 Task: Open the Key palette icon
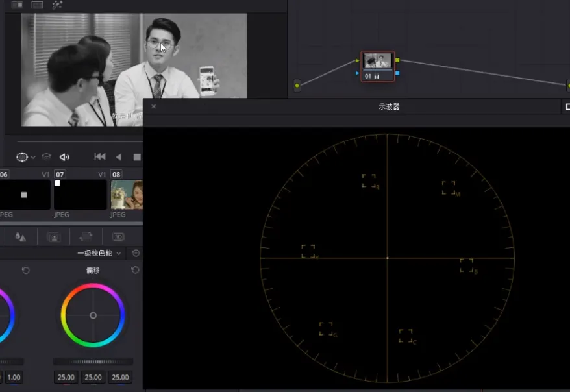tap(54, 238)
